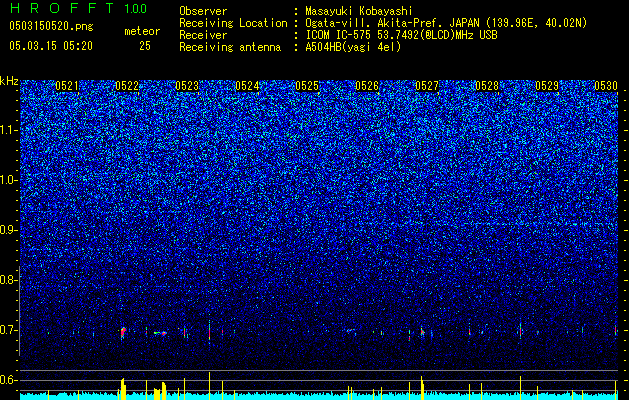Screen dimensions: 629x400
Task: Select the A504HB(yagi 4el) antenna text
Action: click(353, 47)
